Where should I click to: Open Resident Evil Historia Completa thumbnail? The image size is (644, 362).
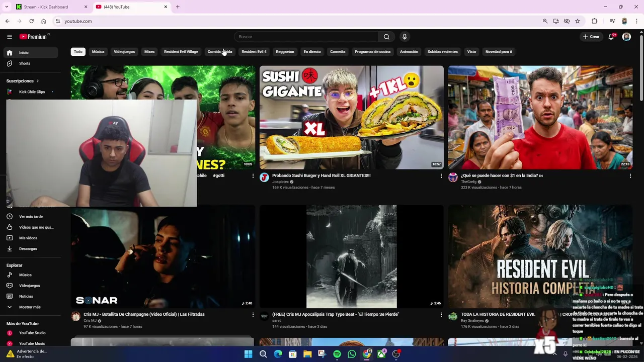point(540,256)
